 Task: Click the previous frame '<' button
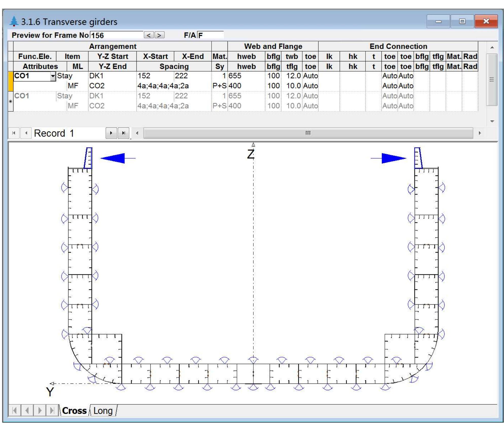coord(149,35)
